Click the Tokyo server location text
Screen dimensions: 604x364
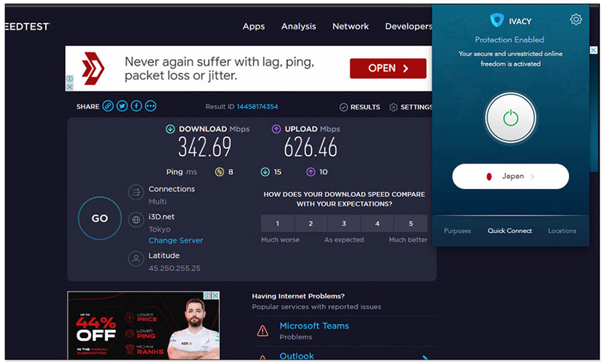point(160,229)
